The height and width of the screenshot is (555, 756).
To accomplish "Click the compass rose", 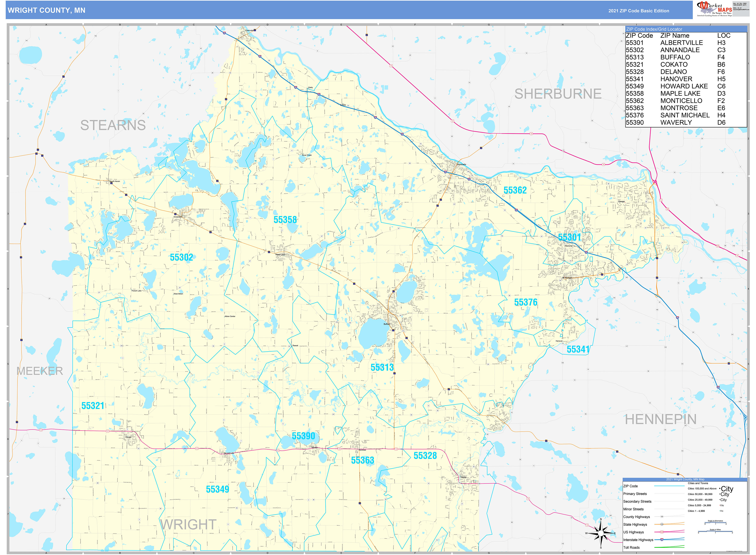I will click(600, 533).
